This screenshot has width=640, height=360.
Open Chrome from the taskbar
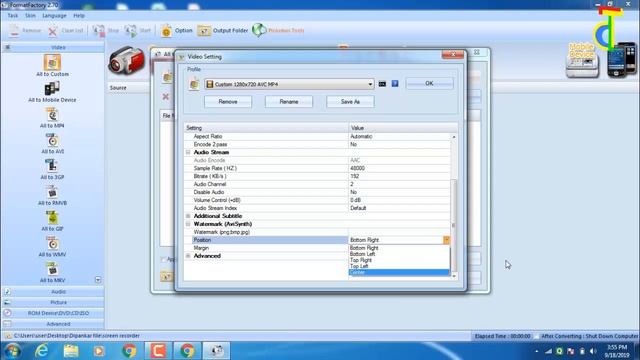[x=129, y=351]
